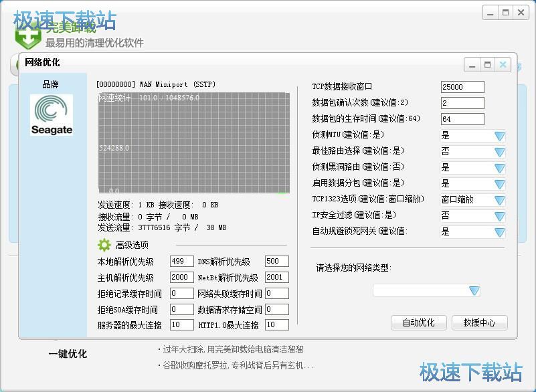Viewport: 536px width, 392px height.
Task: Click the 发送流量 37776516 字节 text
Action: [x=162, y=227]
